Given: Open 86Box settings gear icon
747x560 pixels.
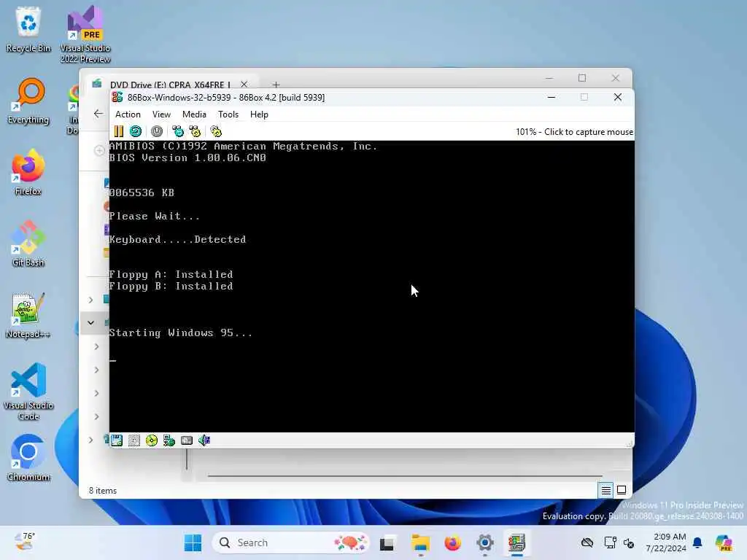Looking at the screenshot, I should pyautogui.click(x=216, y=131).
